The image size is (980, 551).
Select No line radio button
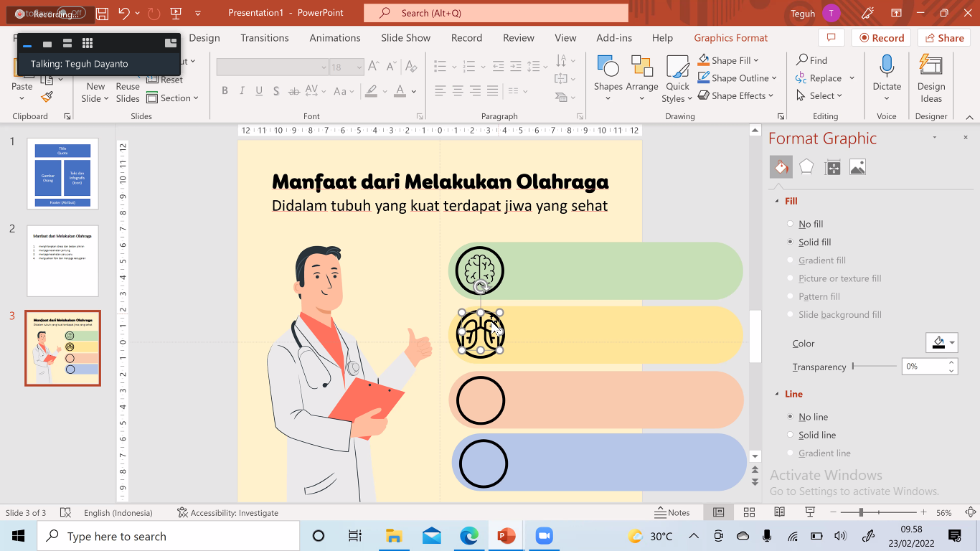point(791,417)
